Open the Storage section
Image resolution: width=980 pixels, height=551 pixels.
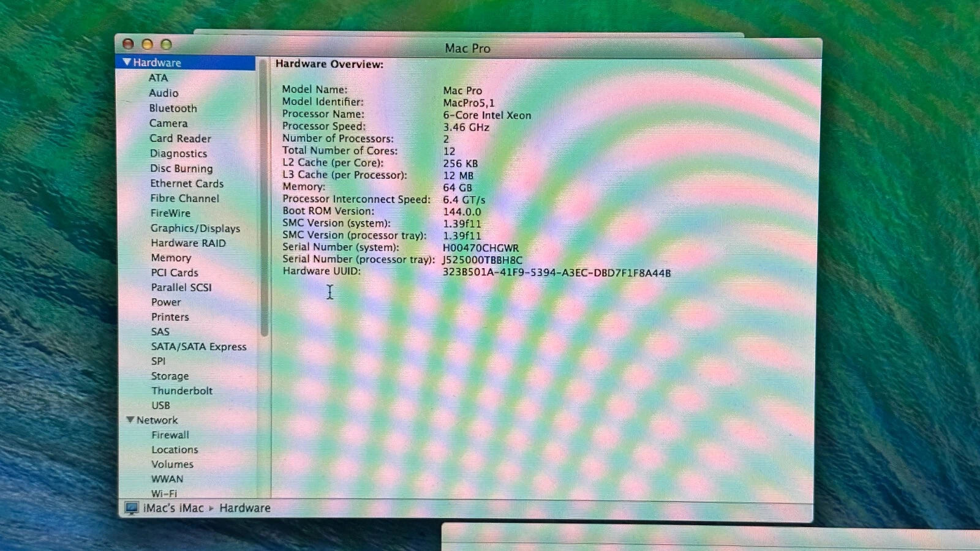(170, 376)
